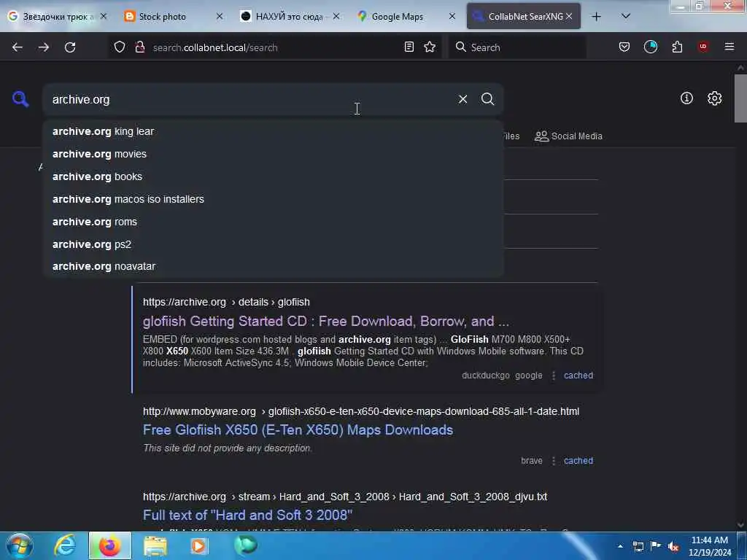Open Windows Explorer from taskbar
This screenshot has width=747, height=560.
point(155,545)
